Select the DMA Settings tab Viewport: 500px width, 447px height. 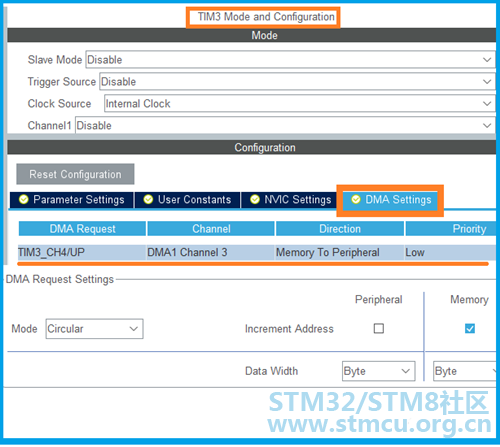pos(390,200)
